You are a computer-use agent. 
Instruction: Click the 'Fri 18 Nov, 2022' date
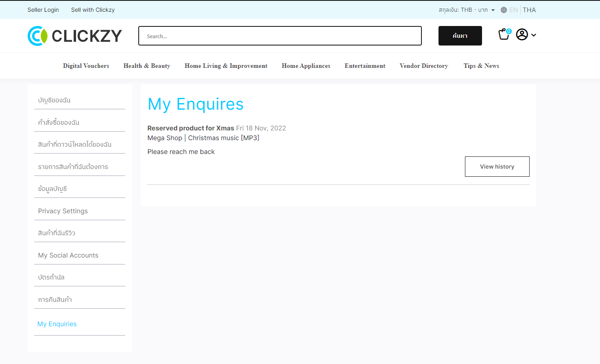[x=261, y=128]
